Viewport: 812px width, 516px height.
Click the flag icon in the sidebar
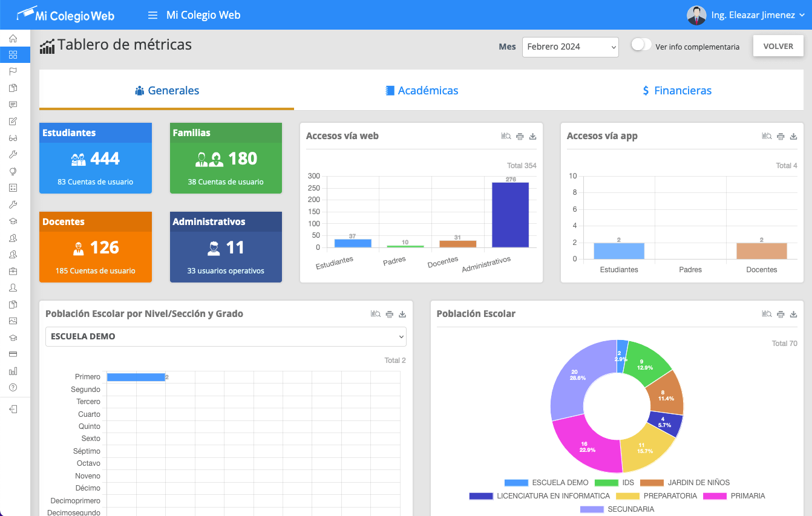pyautogui.click(x=13, y=71)
